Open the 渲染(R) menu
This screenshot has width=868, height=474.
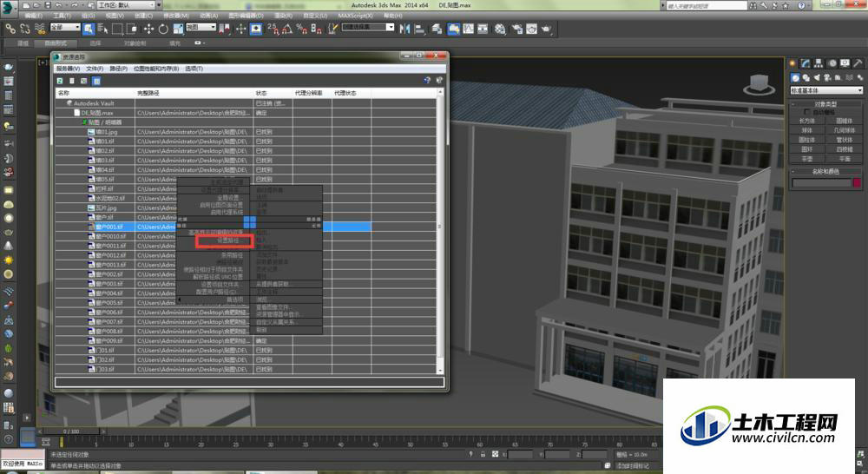point(284,16)
